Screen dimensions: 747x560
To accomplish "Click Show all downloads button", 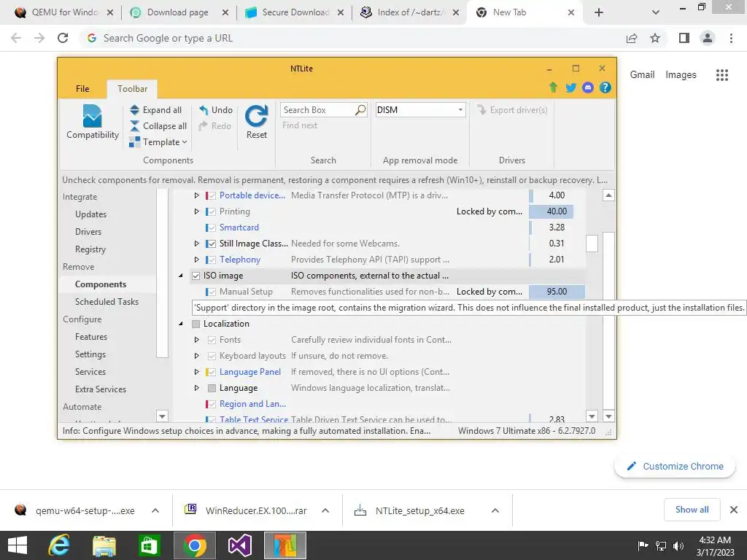I will click(x=692, y=510).
